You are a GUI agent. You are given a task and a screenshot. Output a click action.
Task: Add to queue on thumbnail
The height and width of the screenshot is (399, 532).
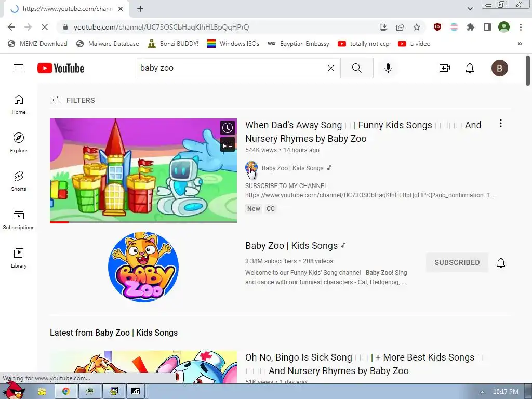coord(228,145)
